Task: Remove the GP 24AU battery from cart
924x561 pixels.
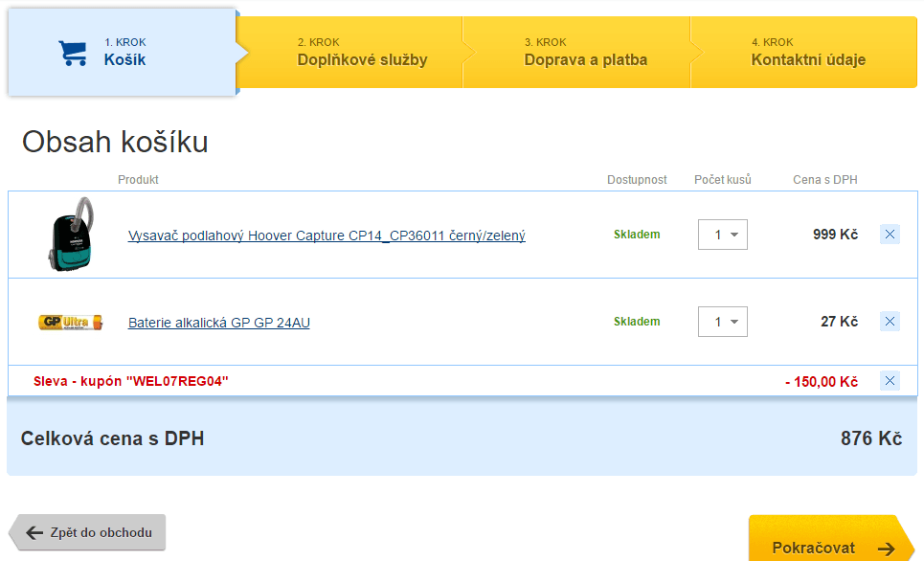Action: coord(890,321)
